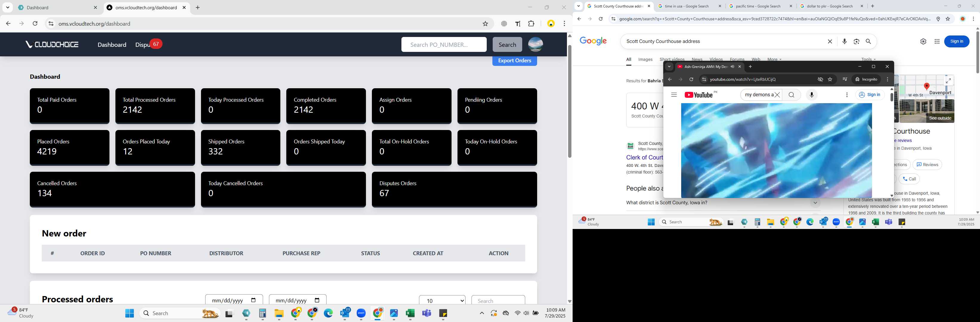
Task: Switch to the 'pacific time - Google Search' tab
Action: (x=760, y=6)
